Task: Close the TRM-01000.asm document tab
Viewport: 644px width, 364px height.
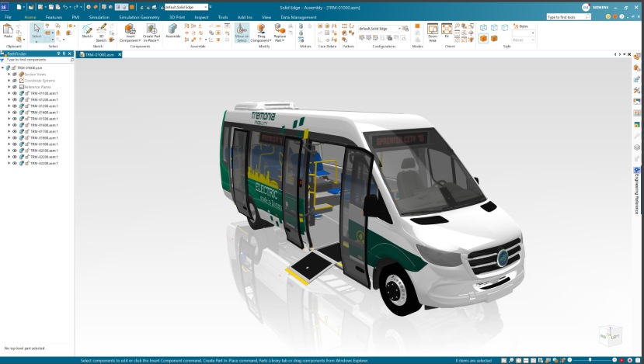Action: (121, 54)
